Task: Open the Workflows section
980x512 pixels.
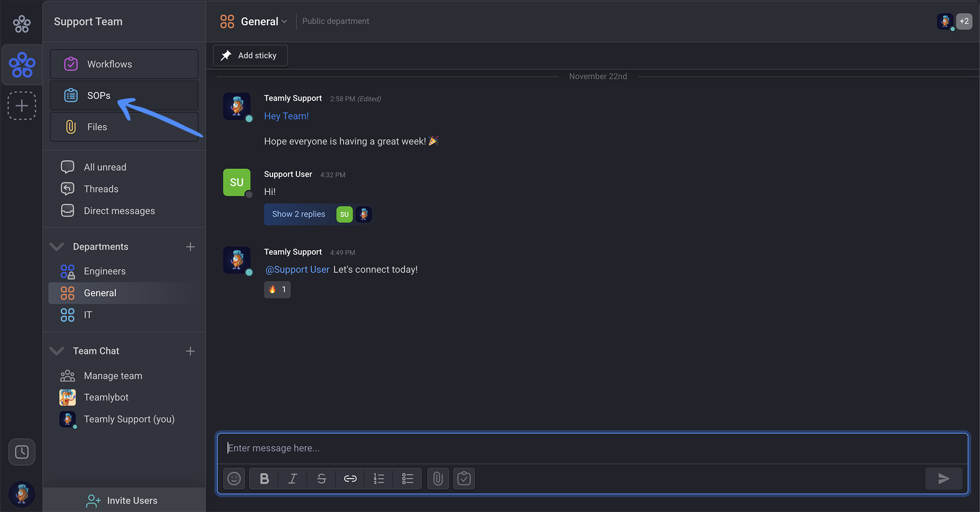Action: (124, 64)
